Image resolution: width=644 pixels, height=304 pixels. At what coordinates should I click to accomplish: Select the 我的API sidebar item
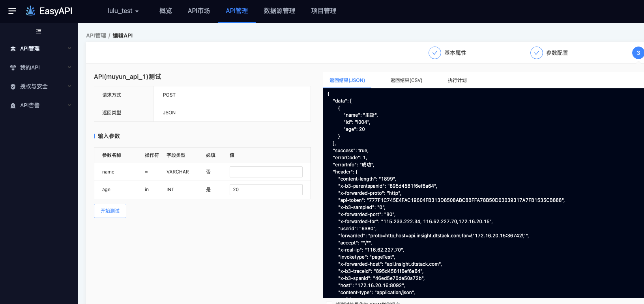pyautogui.click(x=30, y=67)
